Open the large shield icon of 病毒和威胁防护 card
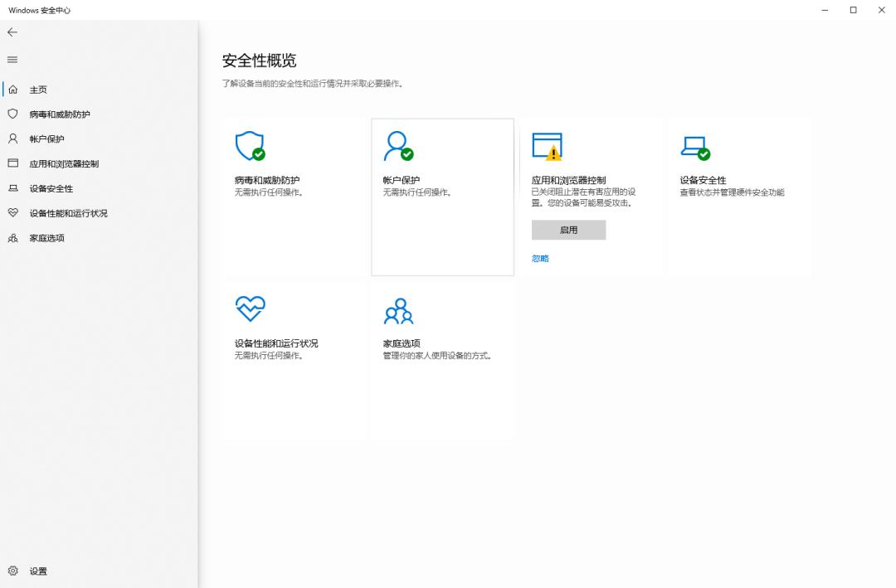Image resolution: width=896 pixels, height=588 pixels. tap(251, 146)
